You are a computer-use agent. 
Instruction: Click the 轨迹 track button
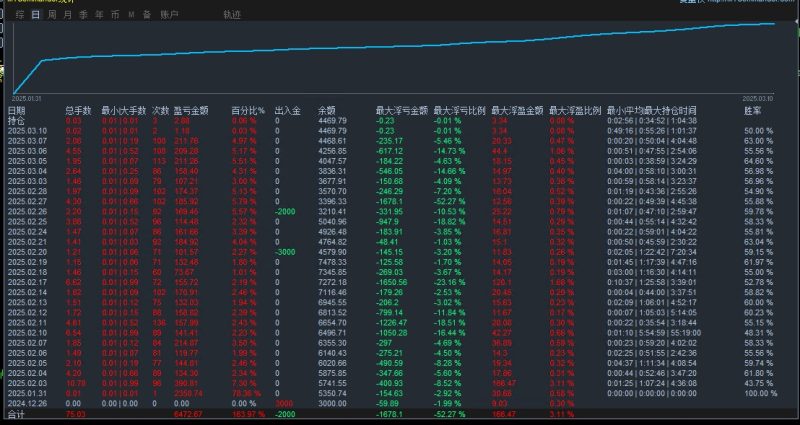(232, 15)
